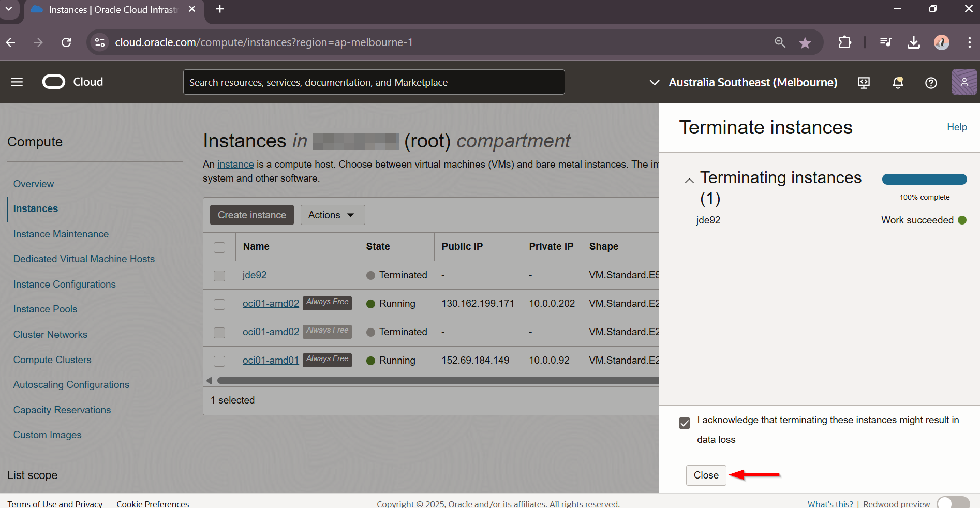
Task: Close the Terminate instances panel
Action: click(x=706, y=475)
